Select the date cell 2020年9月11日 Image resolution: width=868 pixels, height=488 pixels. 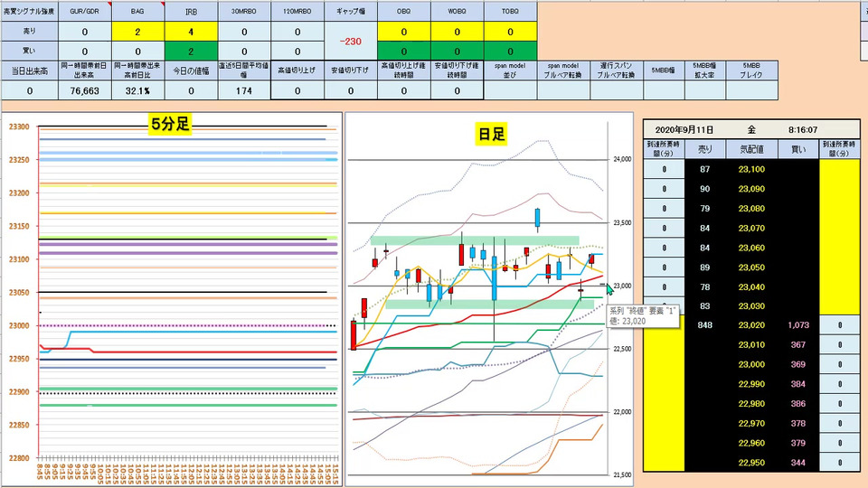pos(684,130)
